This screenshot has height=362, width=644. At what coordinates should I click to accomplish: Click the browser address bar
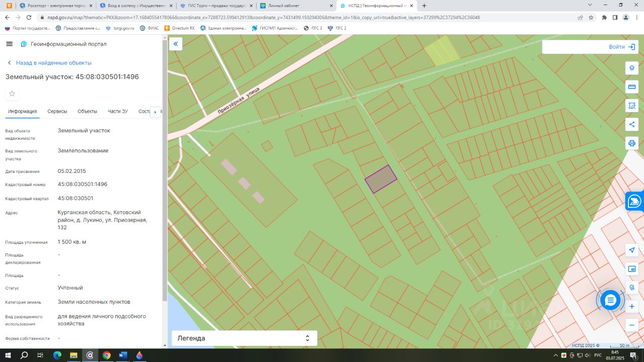[307, 17]
